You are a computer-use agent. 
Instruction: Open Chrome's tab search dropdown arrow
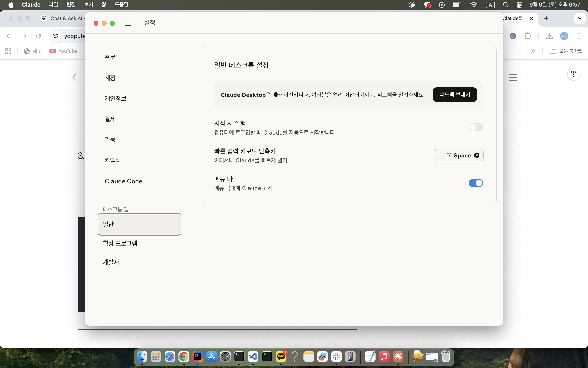[580, 18]
